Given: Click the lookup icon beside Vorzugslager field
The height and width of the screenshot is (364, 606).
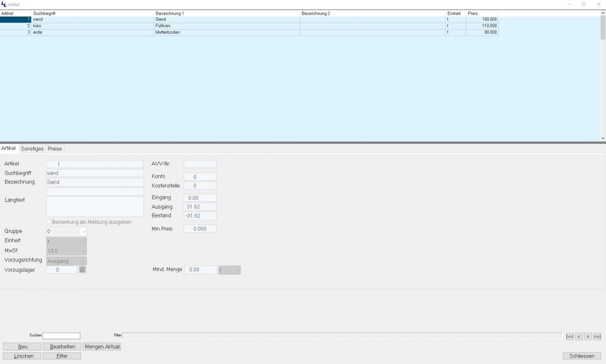Looking at the screenshot, I should click(x=82, y=270).
